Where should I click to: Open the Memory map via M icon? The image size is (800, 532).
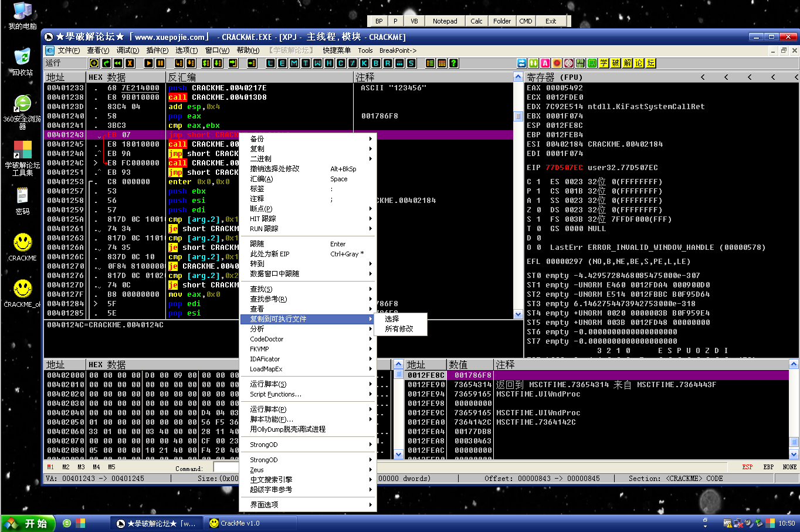pyautogui.click(x=294, y=63)
